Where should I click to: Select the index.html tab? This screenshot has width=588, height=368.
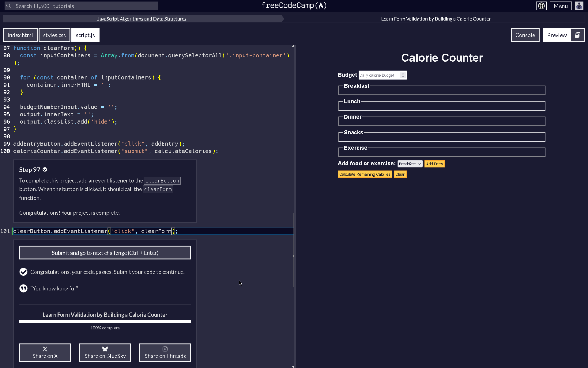(20, 35)
